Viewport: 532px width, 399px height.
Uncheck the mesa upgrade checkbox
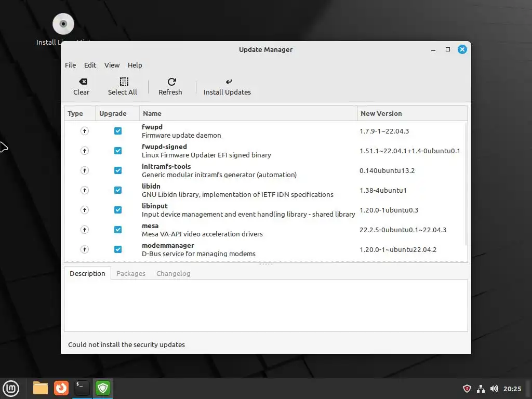[118, 230]
